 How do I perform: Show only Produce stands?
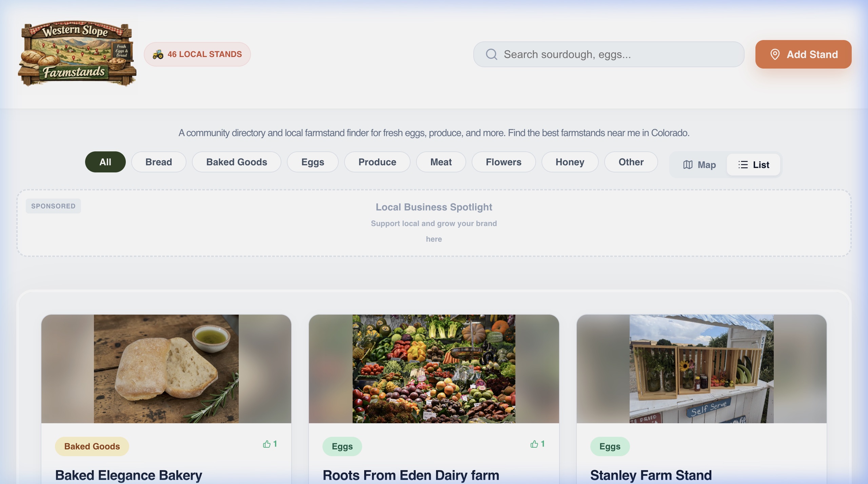tap(377, 162)
